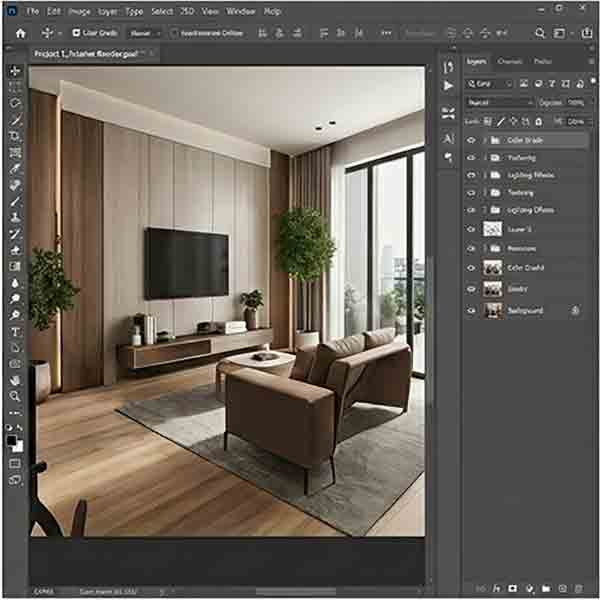This screenshot has height=600, width=600.
Task: Select the Brush tool
Action: click(x=15, y=202)
